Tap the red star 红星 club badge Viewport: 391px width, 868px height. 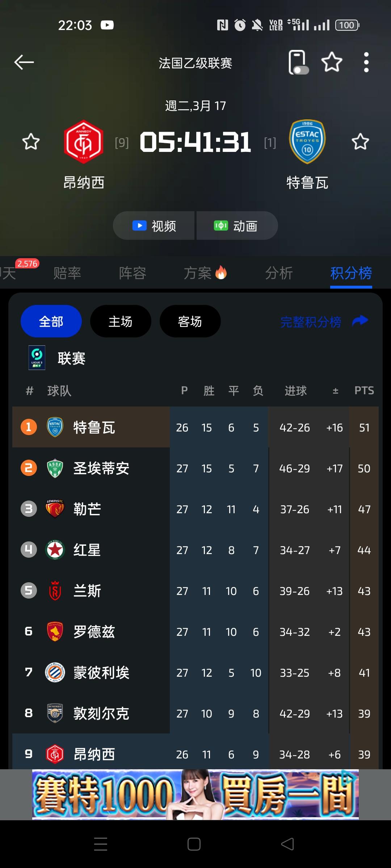point(55,550)
